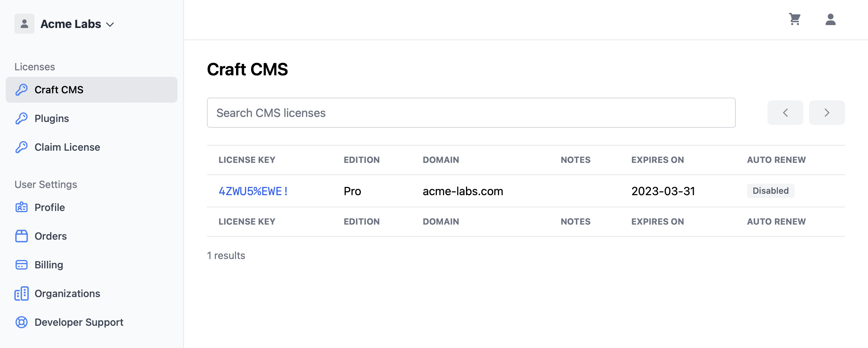Image resolution: width=868 pixels, height=348 pixels.
Task: Open the Orders page
Action: [92, 236]
